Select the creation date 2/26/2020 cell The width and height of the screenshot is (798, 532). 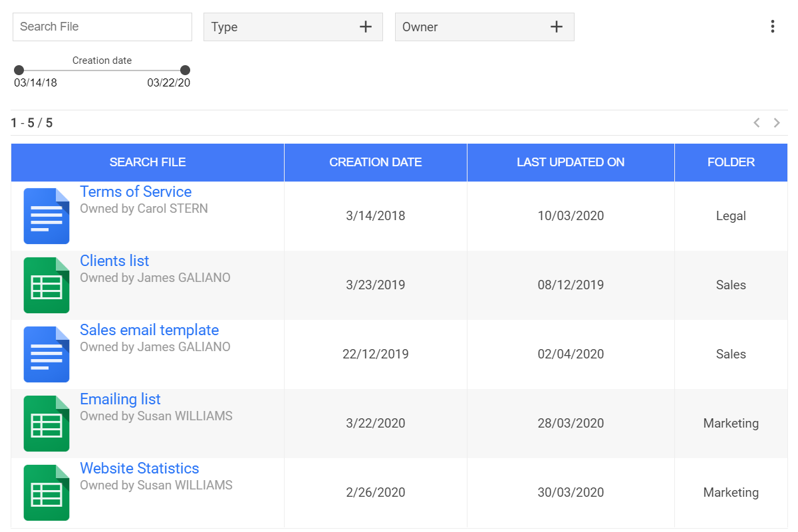click(x=376, y=493)
